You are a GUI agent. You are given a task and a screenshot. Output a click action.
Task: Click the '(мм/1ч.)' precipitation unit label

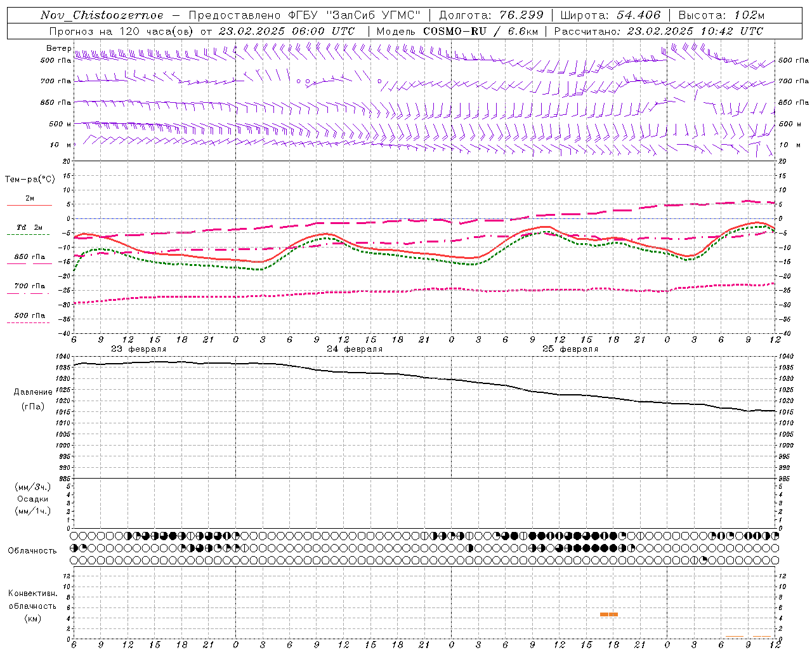pos(33,511)
